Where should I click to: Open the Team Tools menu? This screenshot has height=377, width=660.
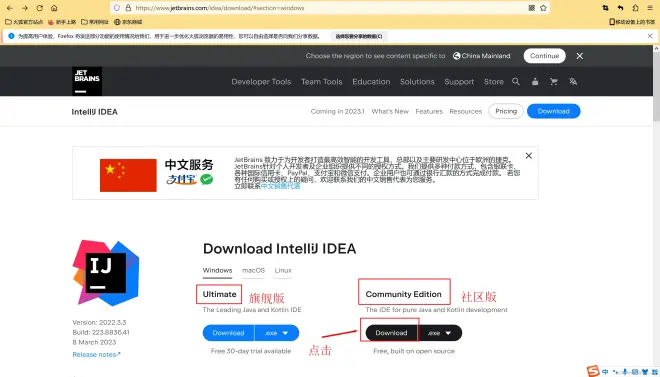pyautogui.click(x=322, y=82)
